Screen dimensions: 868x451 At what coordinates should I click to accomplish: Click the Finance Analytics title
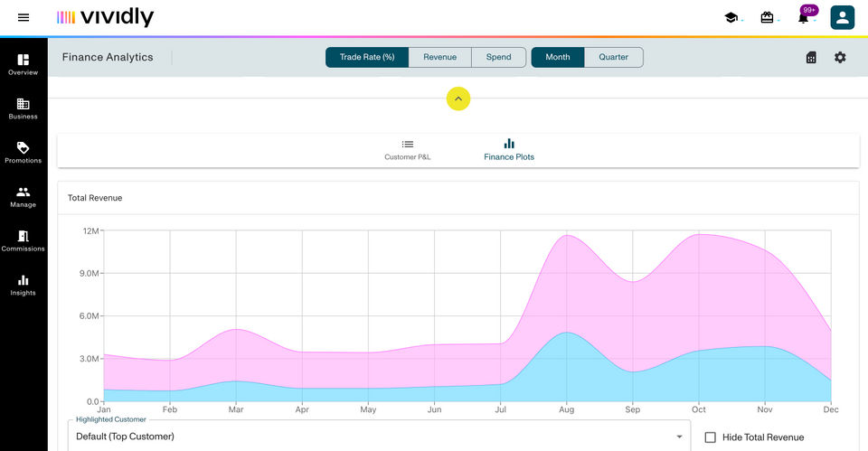108,58
